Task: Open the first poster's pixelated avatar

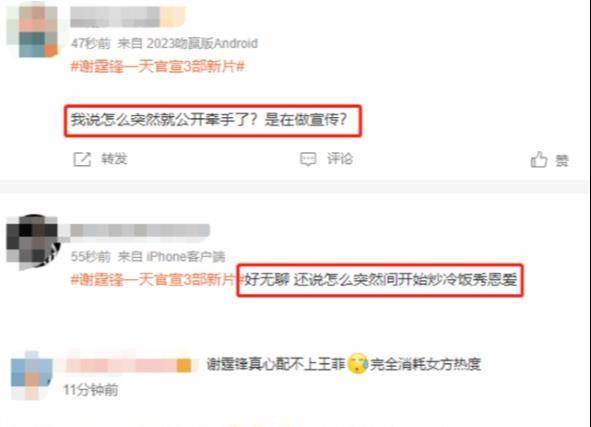Action: pos(33,32)
